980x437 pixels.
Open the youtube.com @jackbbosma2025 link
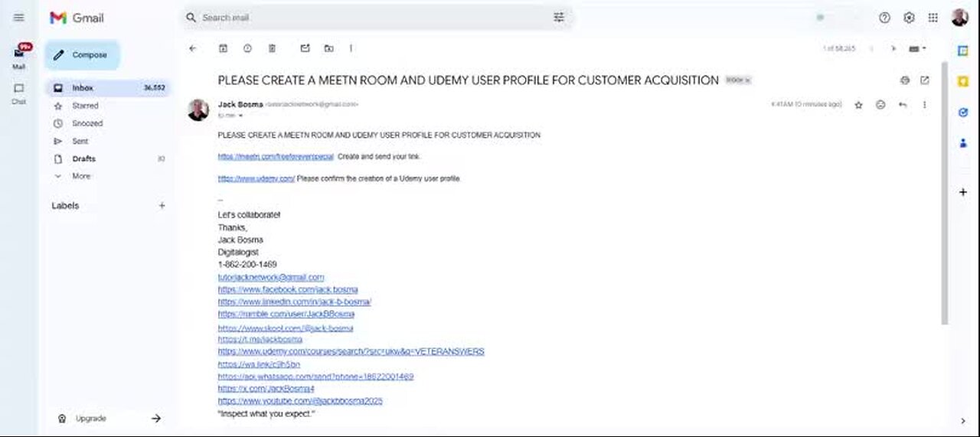(x=300, y=401)
